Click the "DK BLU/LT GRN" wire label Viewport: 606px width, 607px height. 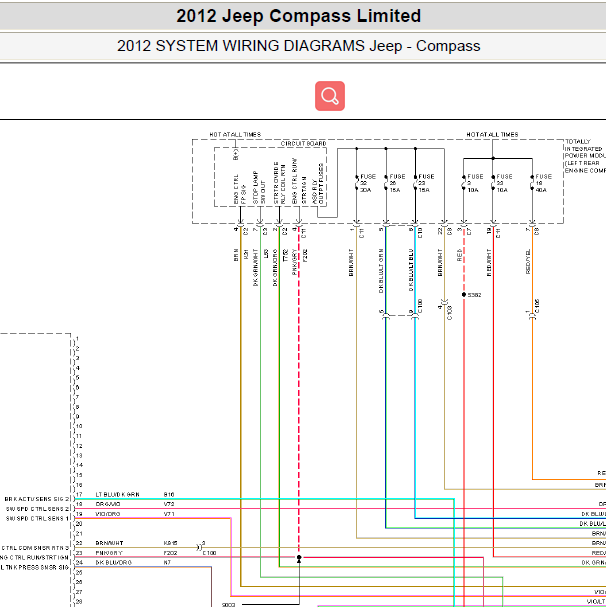tap(381, 271)
